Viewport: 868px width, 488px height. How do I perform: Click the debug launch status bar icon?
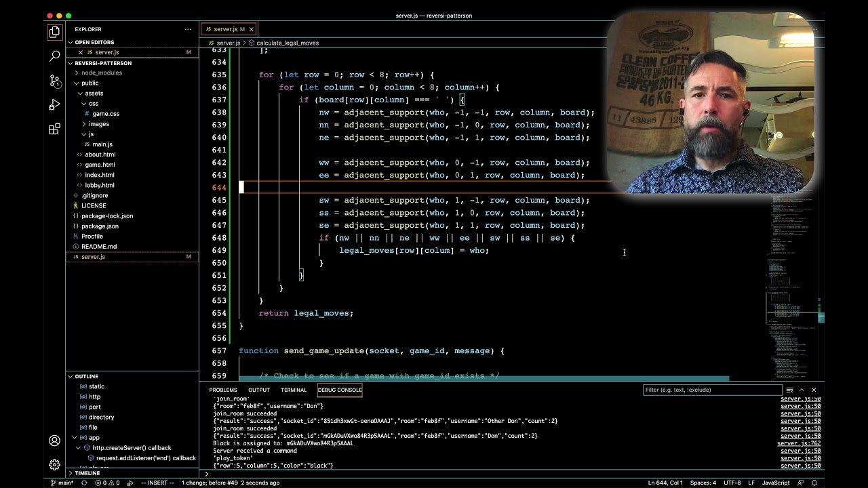[x=130, y=483]
